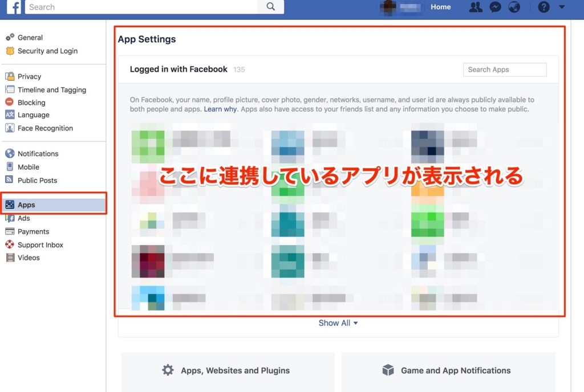Open Timeline and Tagging settings
584x392 pixels.
point(52,90)
